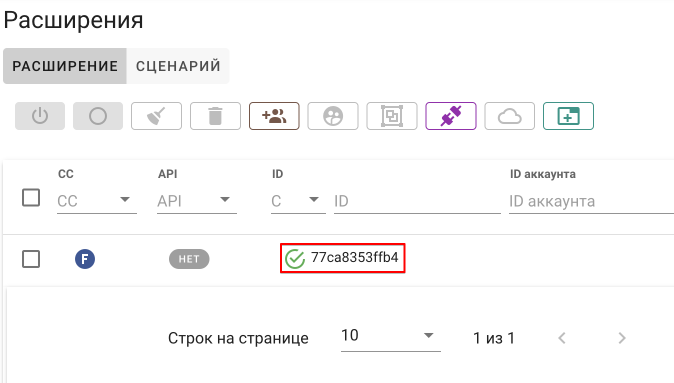674x383 pixels.
Task: Click the add people toolbar icon
Action: pos(274,116)
